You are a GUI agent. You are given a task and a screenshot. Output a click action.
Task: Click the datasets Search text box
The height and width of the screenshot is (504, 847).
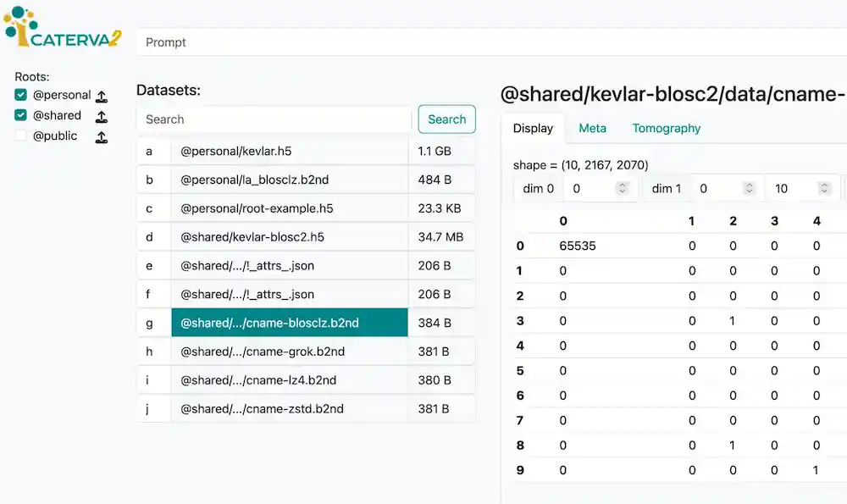(273, 119)
